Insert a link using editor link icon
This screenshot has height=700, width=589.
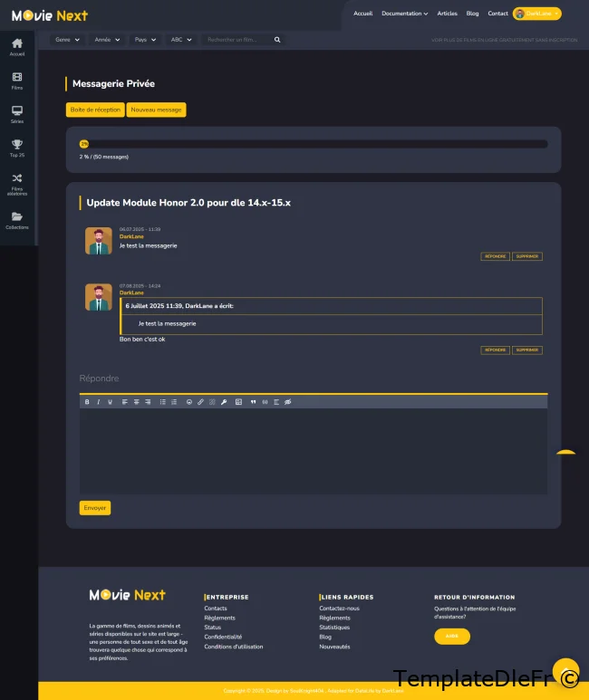coord(200,401)
